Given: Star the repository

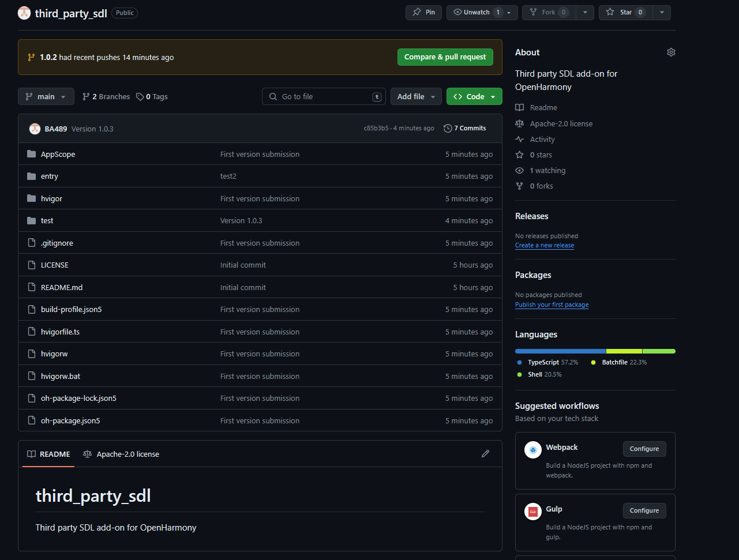Looking at the screenshot, I should 625,12.
